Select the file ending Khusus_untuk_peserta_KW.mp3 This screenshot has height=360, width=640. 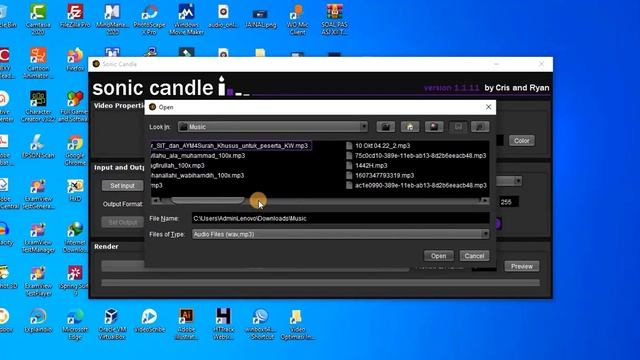(x=231, y=146)
